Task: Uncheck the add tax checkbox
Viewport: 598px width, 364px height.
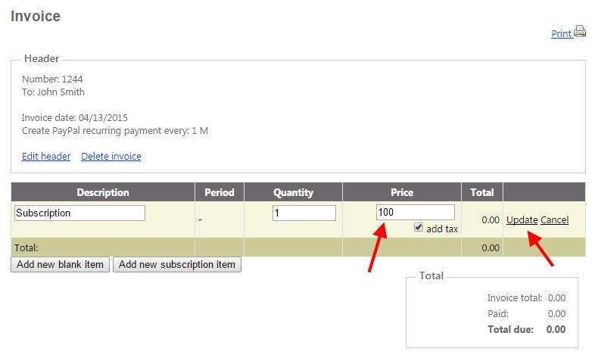Action: point(419,228)
